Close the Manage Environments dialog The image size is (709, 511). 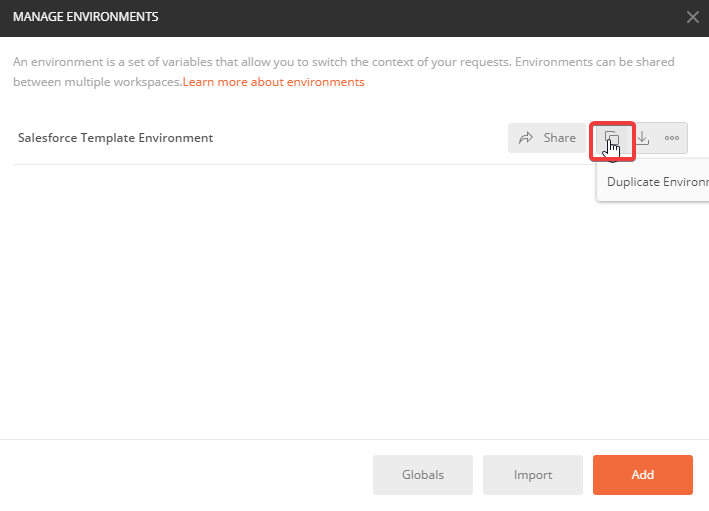692,17
